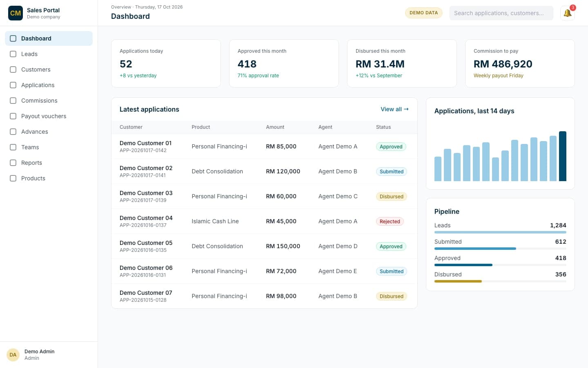Open Reports from the sidebar
Image resolution: width=588 pixels, height=368 pixels.
(x=49, y=163)
